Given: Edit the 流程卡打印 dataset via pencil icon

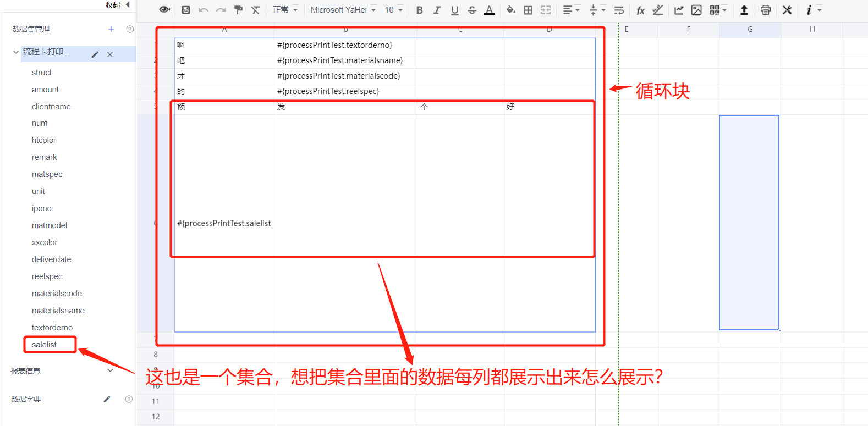Looking at the screenshot, I should point(95,54).
